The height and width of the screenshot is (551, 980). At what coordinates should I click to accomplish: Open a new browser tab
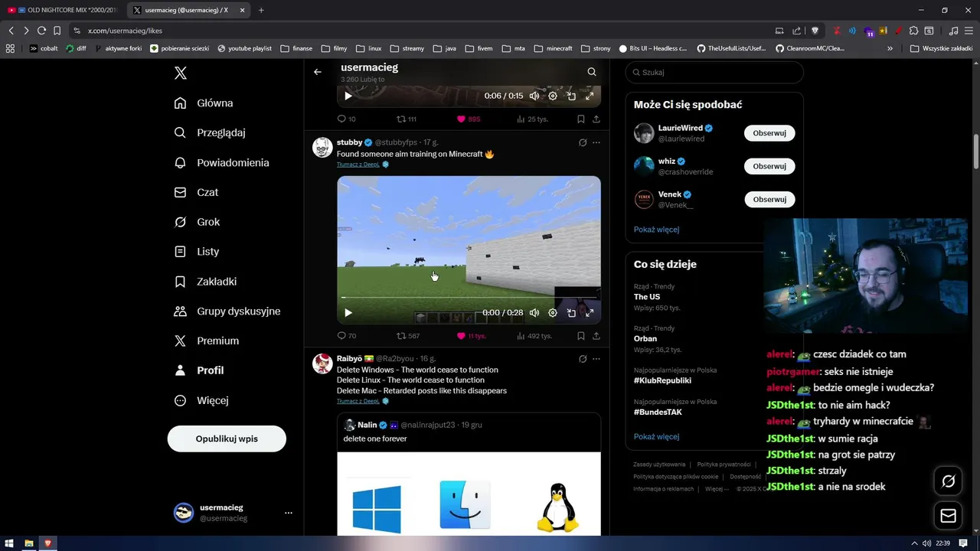point(261,10)
